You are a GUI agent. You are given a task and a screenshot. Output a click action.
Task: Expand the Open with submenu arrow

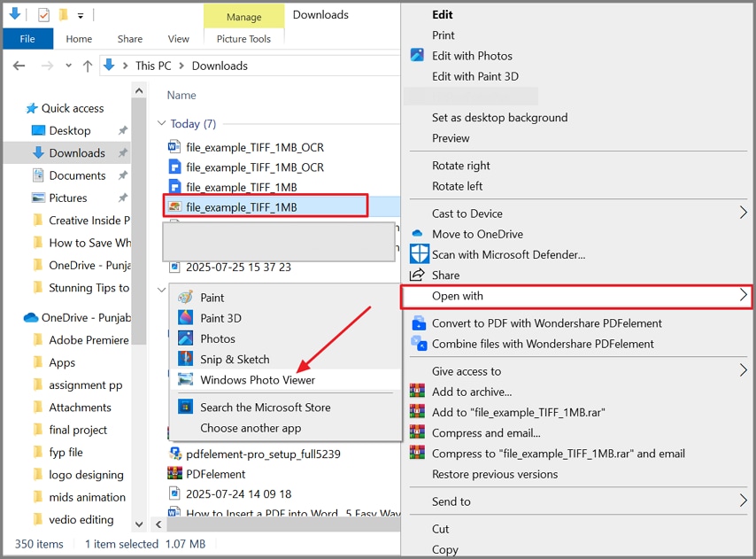pos(743,295)
